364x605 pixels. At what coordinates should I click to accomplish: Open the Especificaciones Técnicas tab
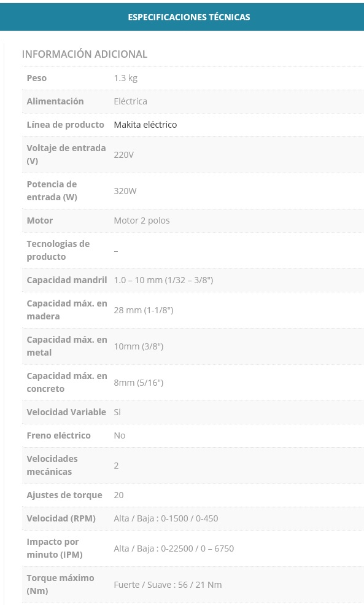coord(189,17)
